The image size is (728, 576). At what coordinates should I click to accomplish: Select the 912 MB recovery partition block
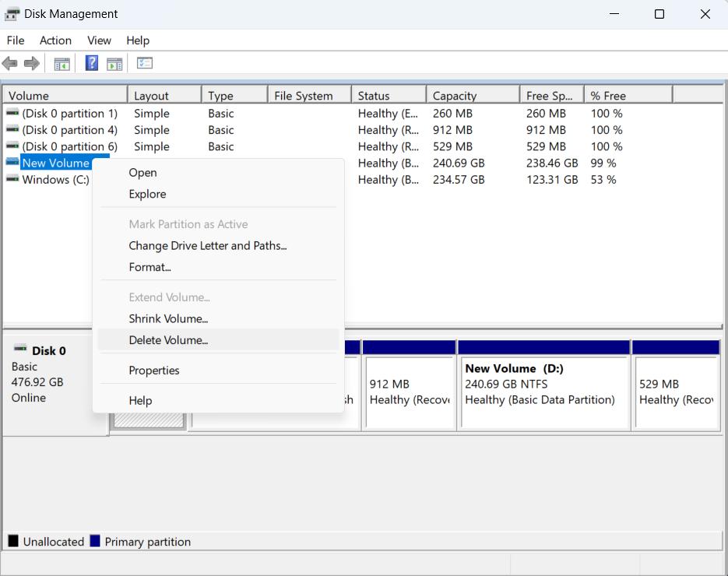coord(409,386)
